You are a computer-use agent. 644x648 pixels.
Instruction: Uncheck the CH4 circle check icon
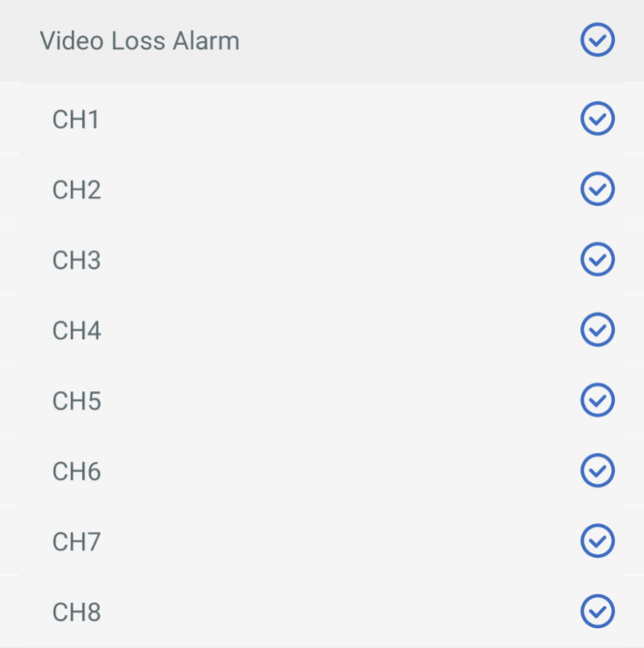[597, 330]
